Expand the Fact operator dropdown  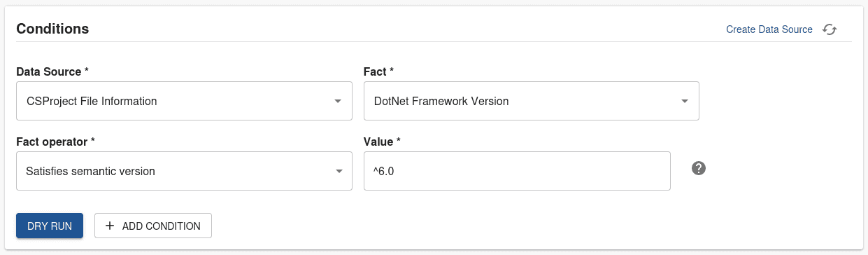[184, 171]
